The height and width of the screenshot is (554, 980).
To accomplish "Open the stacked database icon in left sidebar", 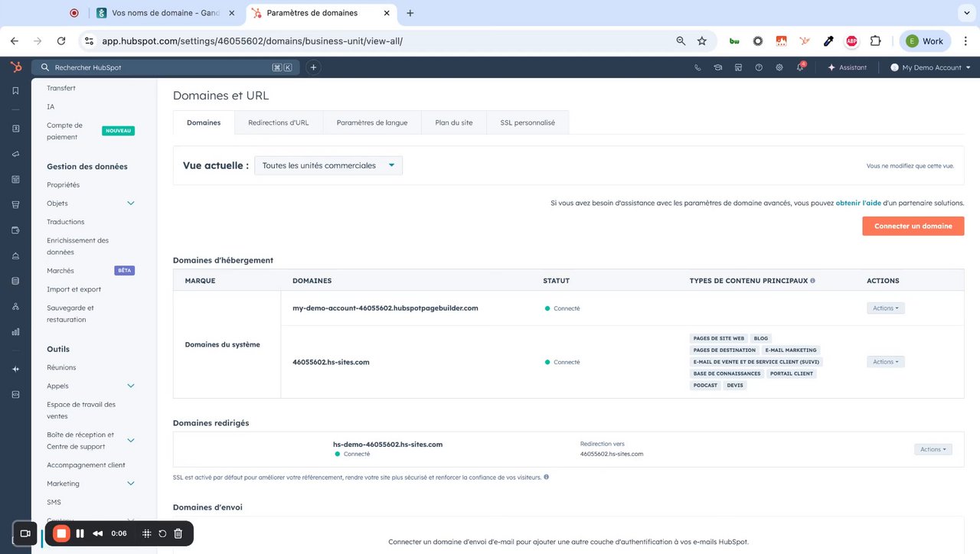I will pyautogui.click(x=15, y=281).
